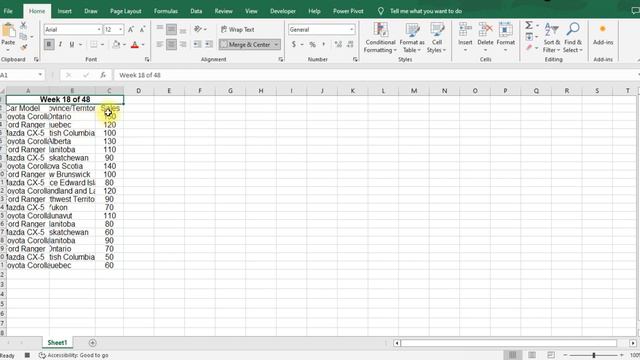Increase font size with larger A icon
Screen dimensions: 640x360
point(131,29)
